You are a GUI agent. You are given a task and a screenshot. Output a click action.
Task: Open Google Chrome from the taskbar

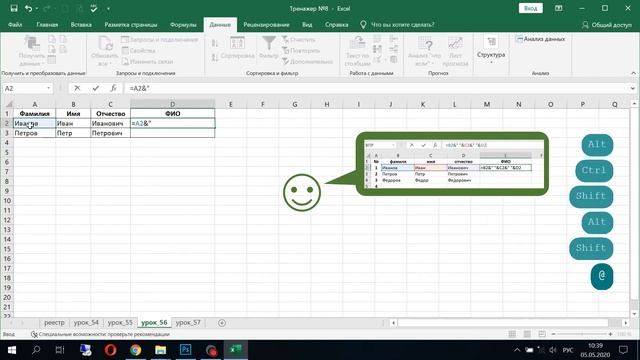[x=136, y=350]
